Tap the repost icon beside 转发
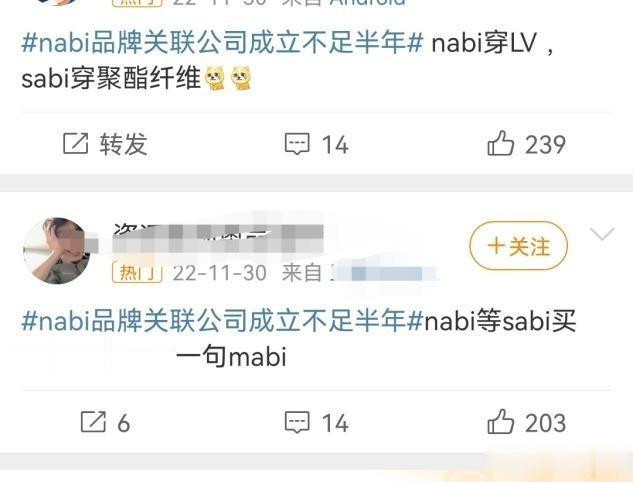 (x=75, y=143)
